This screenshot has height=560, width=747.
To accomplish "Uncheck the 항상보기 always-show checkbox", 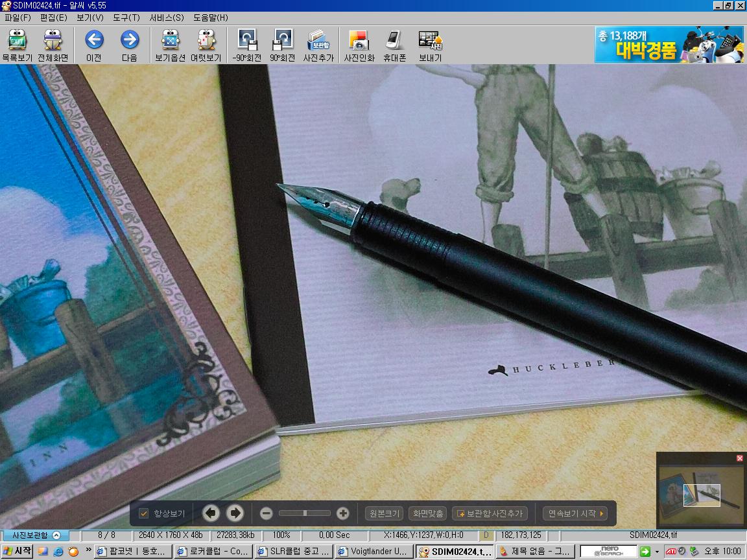I will pos(144,514).
